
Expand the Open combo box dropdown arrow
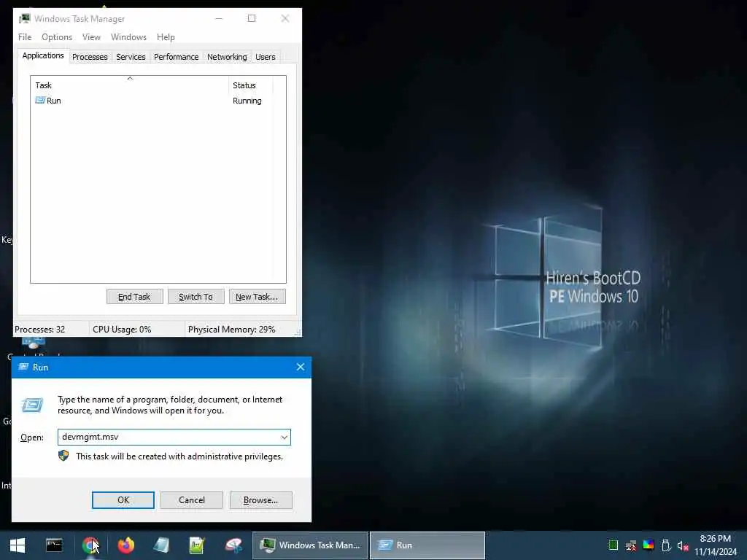click(284, 437)
